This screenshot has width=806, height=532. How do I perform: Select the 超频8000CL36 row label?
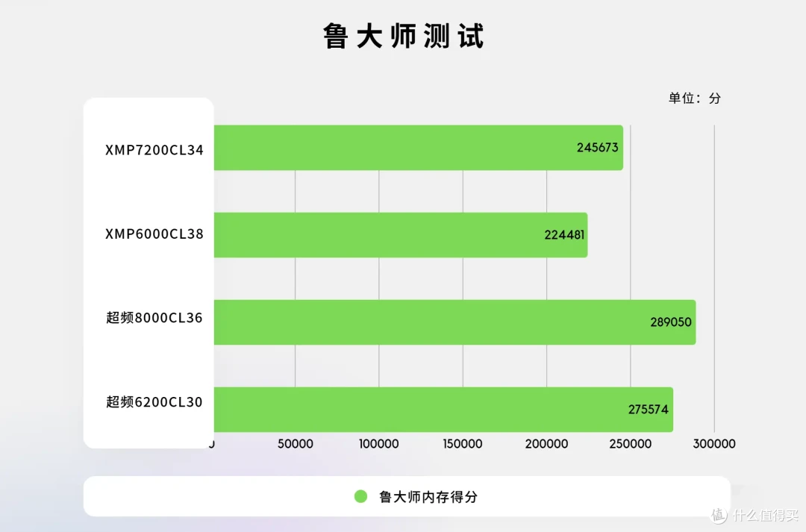click(154, 318)
